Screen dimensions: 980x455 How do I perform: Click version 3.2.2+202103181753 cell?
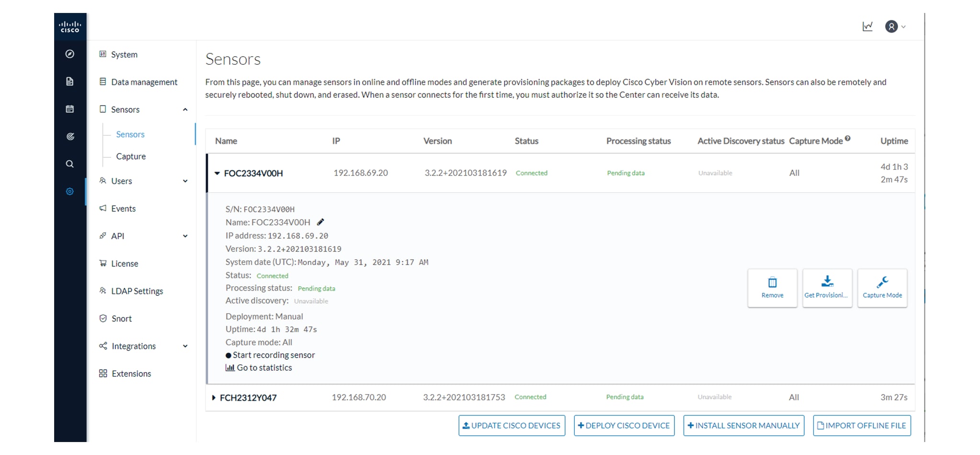[464, 397]
